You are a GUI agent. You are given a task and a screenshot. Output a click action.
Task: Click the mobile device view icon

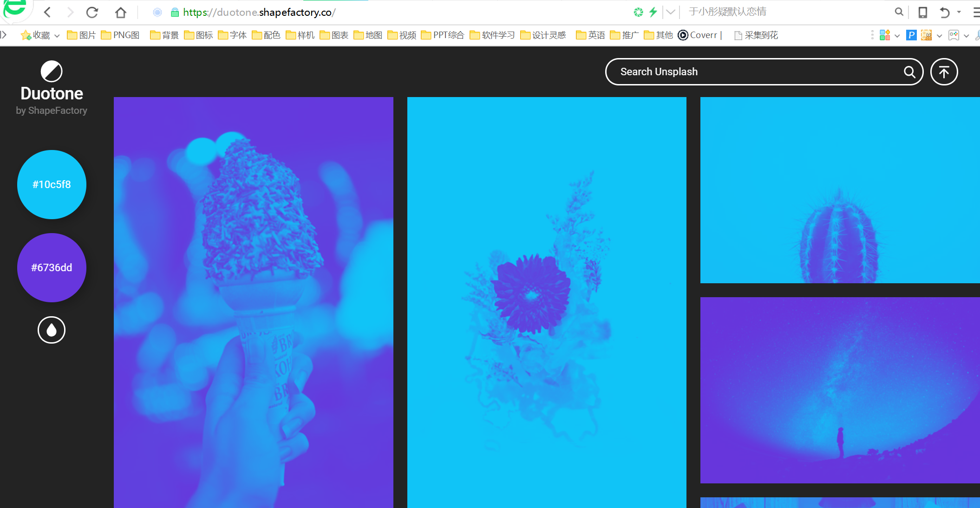click(922, 13)
